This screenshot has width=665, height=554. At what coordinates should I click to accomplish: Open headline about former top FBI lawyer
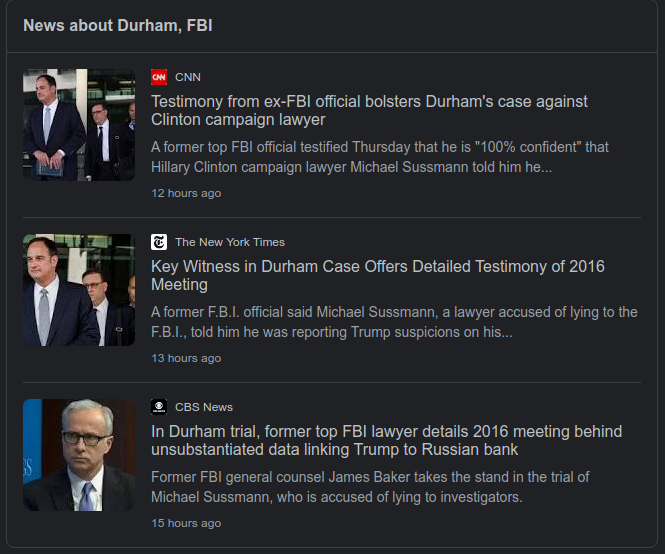(386, 441)
